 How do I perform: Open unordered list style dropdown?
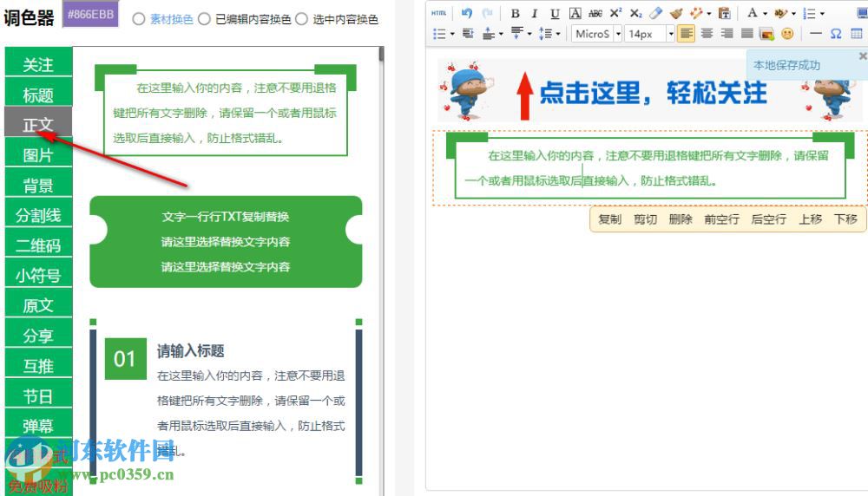(x=452, y=34)
